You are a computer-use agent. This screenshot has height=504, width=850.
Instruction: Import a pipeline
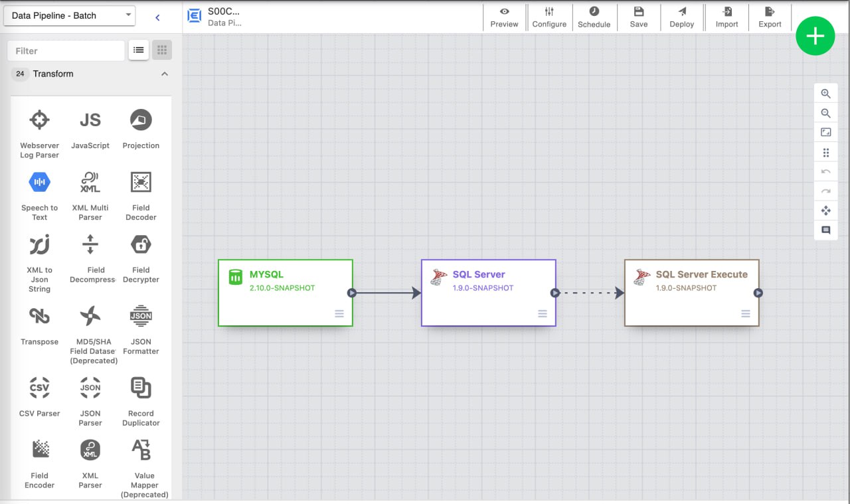pos(726,17)
